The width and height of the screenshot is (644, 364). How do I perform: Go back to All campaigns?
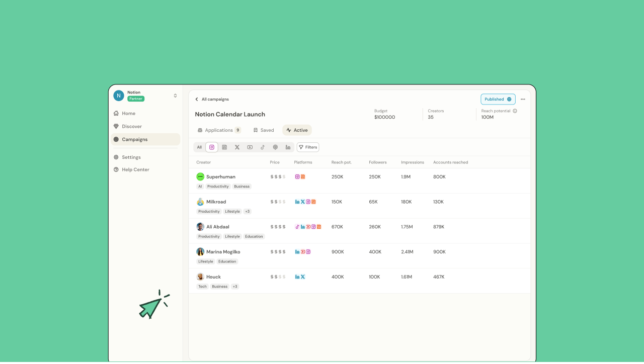[x=212, y=99]
